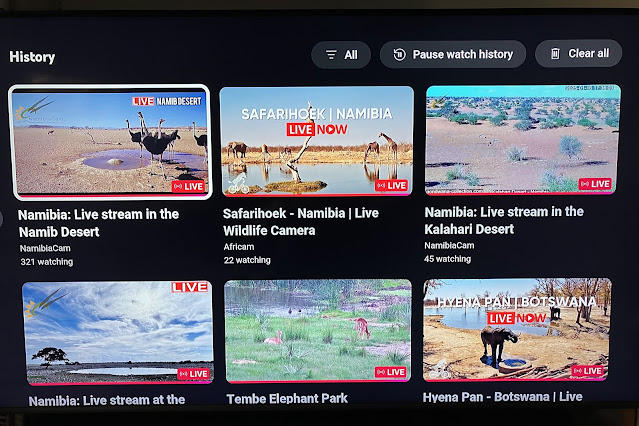Screen dimensions: 639x426
Task: Open the Hyena Pan Botswana elephant thumbnail
Action: click(x=517, y=329)
